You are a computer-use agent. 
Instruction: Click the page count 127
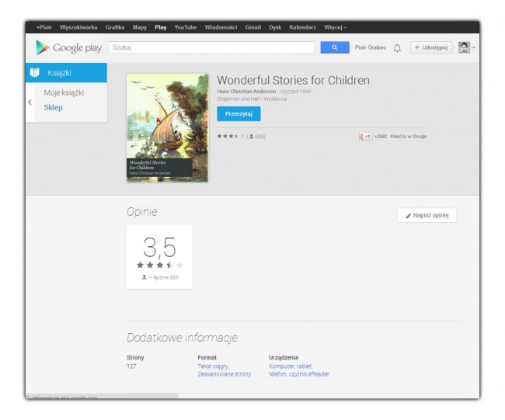[x=131, y=366]
